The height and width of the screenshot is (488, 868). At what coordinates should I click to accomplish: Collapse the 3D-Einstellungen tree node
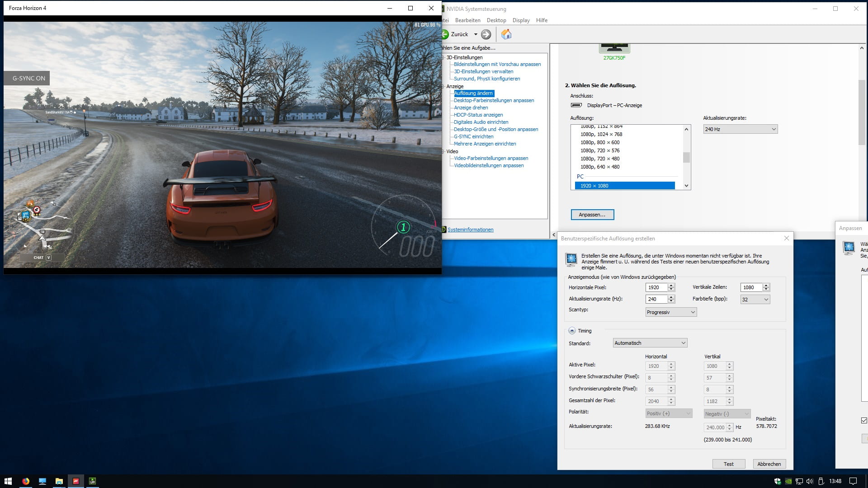(x=443, y=57)
